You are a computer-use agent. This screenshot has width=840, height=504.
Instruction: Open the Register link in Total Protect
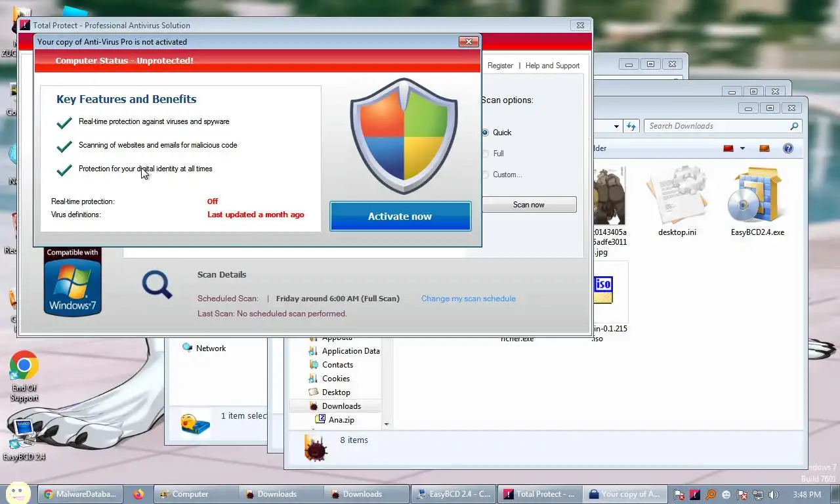click(500, 66)
